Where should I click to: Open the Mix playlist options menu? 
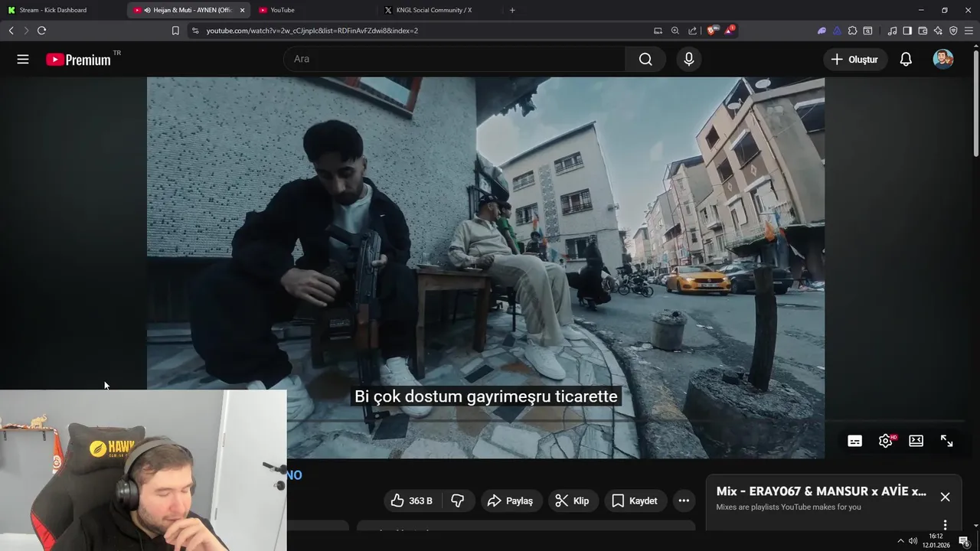945,525
